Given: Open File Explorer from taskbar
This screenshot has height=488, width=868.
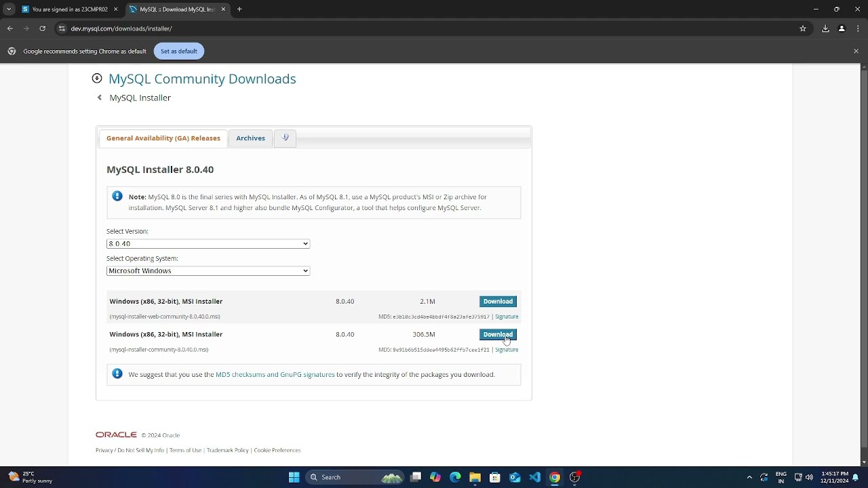Looking at the screenshot, I should (475, 477).
